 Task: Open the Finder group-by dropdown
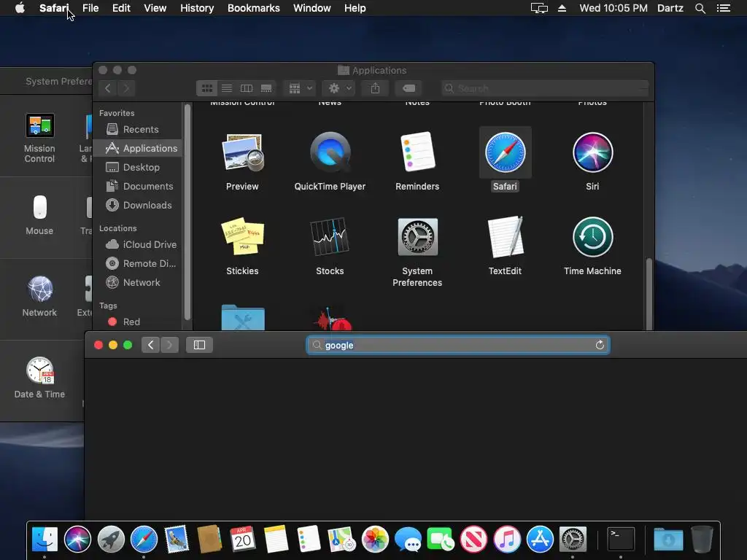point(300,88)
